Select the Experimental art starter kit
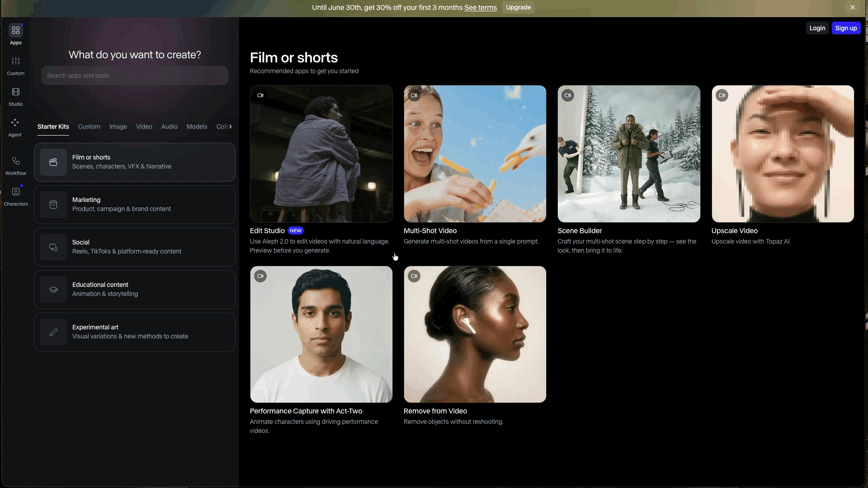Screen dimensions: 868x488 (x=135, y=332)
